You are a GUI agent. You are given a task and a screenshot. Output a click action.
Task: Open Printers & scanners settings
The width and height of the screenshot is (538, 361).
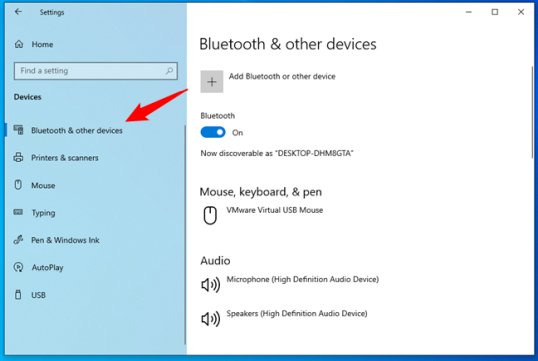click(x=65, y=158)
